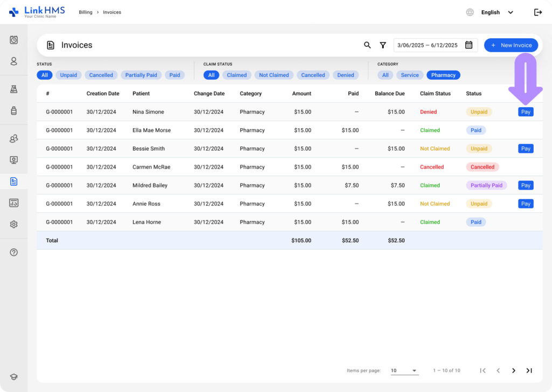Click the date range input field
The width and height of the screenshot is (552, 392).
coord(436,45)
